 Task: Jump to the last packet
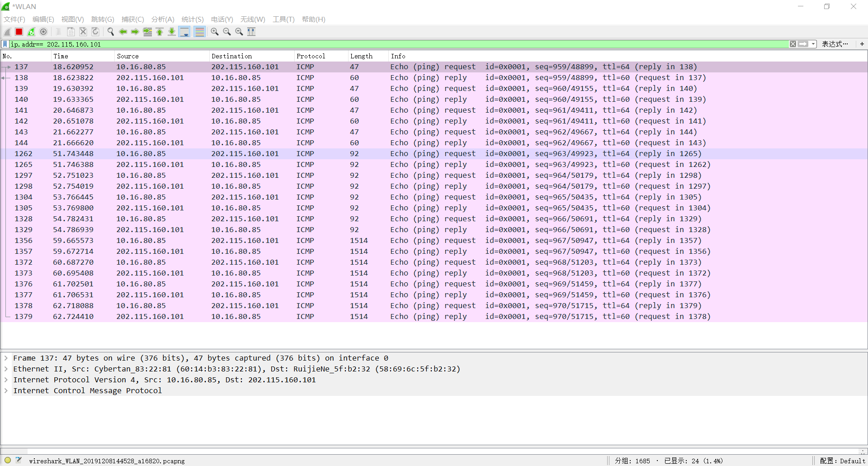[172, 32]
